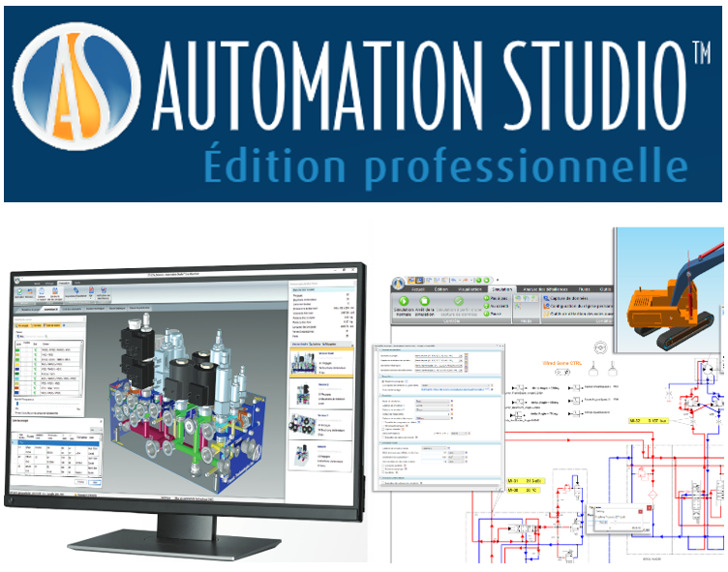Open the Capture de données tool
This screenshot has height=572, width=728.
point(565,298)
